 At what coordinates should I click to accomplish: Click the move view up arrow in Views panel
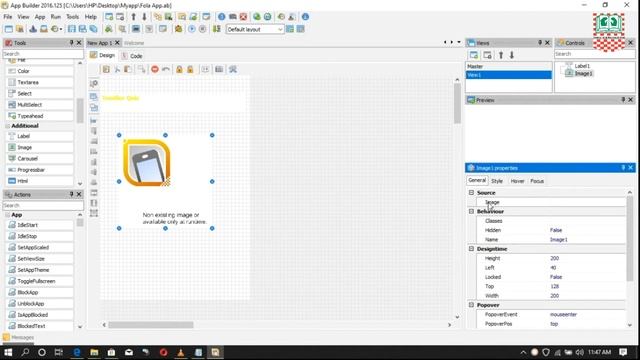[501, 55]
